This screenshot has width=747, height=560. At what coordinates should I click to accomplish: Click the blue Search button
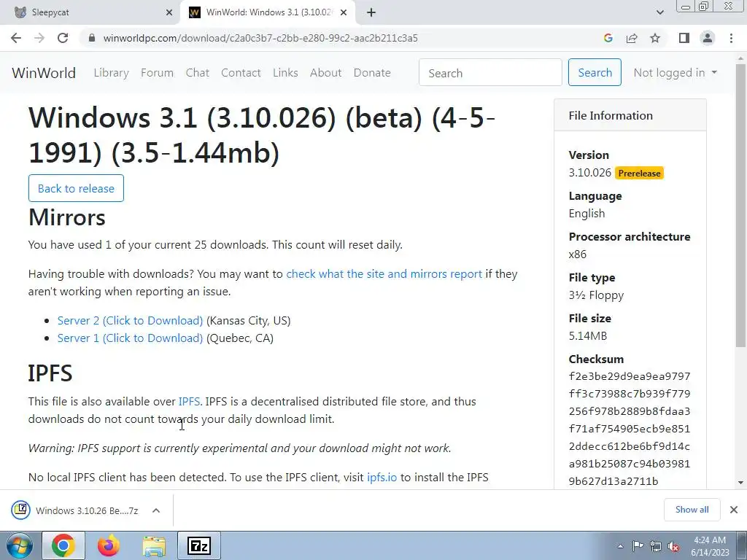[x=595, y=72]
